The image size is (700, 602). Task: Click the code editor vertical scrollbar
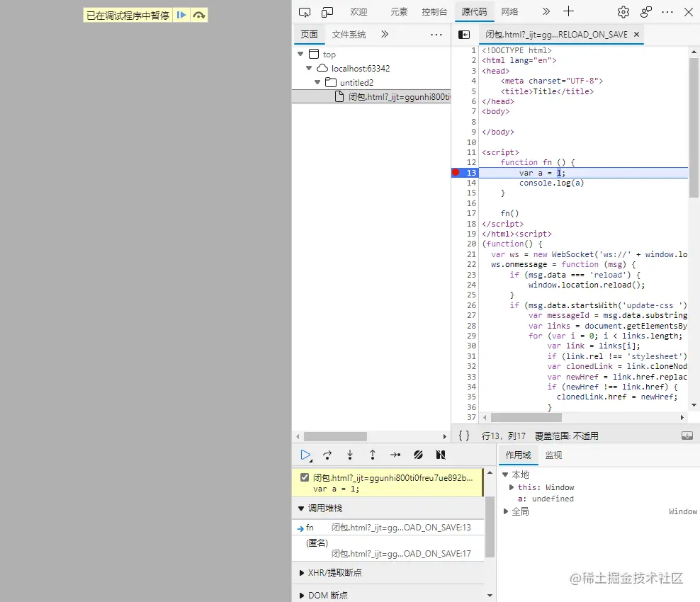(x=694, y=127)
